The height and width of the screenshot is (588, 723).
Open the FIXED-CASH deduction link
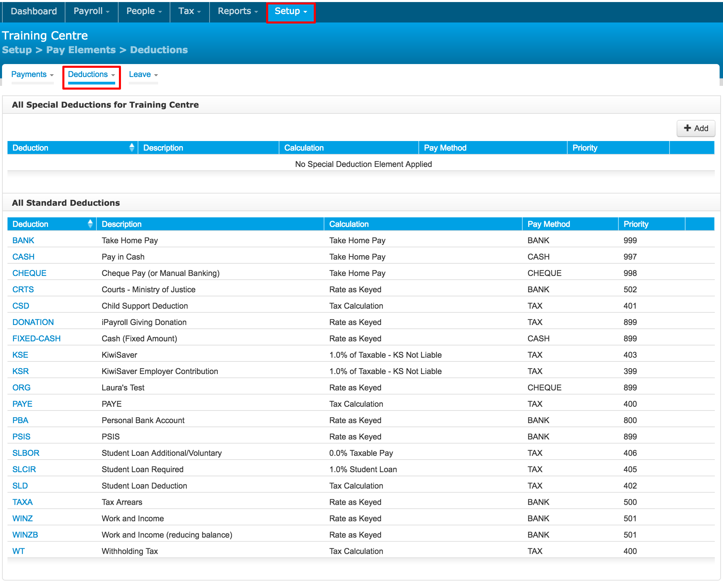pos(36,339)
